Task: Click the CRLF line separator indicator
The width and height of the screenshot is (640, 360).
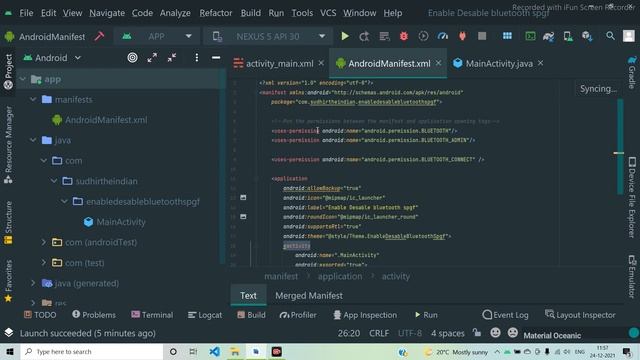Action: 379,333
